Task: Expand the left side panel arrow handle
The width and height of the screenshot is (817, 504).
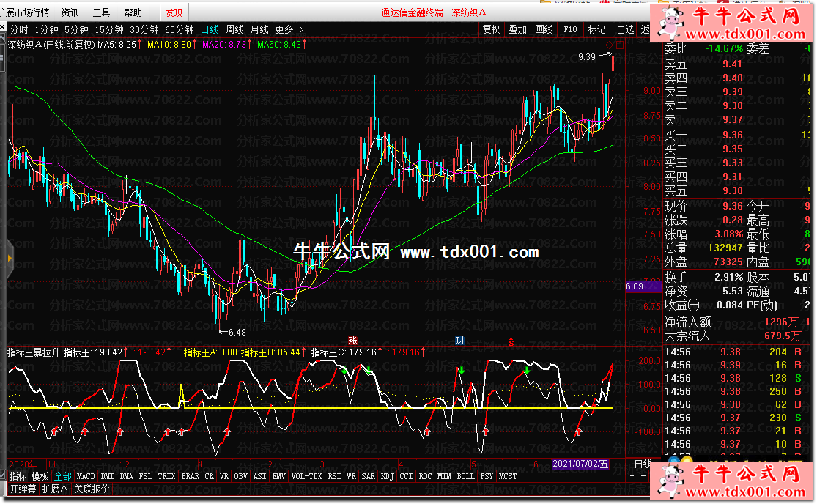Action: [10, 259]
